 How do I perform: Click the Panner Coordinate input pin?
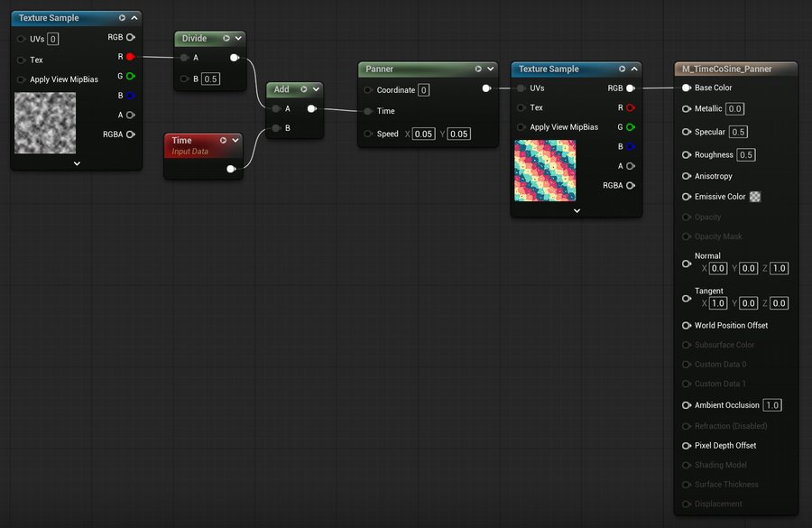click(368, 90)
